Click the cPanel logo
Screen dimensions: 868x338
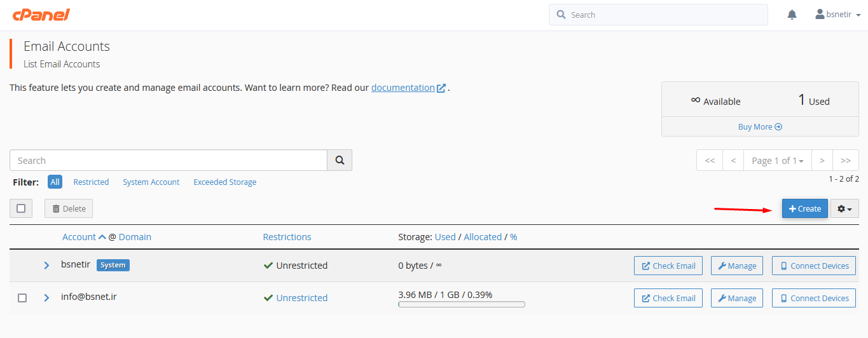(x=41, y=15)
